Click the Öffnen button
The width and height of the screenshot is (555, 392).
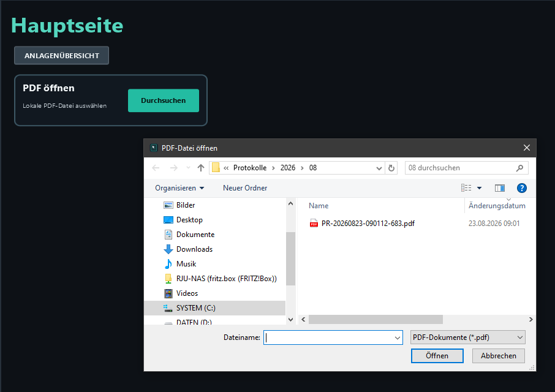437,356
